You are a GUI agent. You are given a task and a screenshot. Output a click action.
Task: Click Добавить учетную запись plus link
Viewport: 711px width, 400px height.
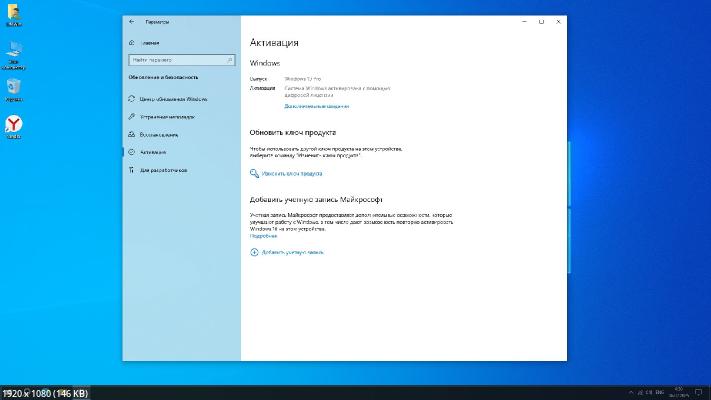(287, 252)
